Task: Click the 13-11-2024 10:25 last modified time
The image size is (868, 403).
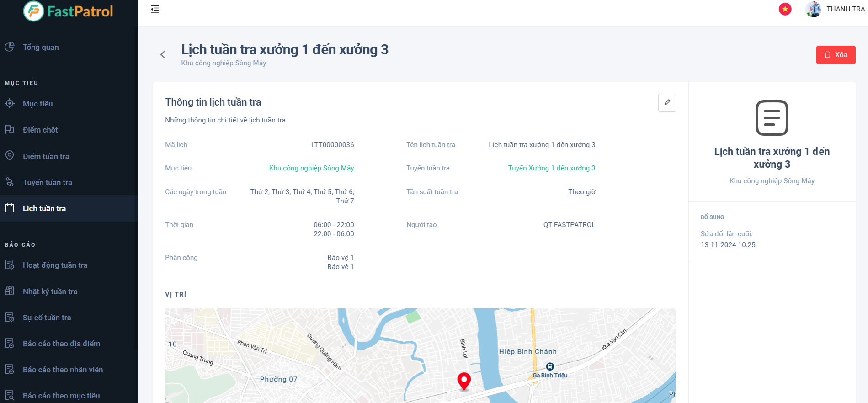Action: click(x=728, y=245)
